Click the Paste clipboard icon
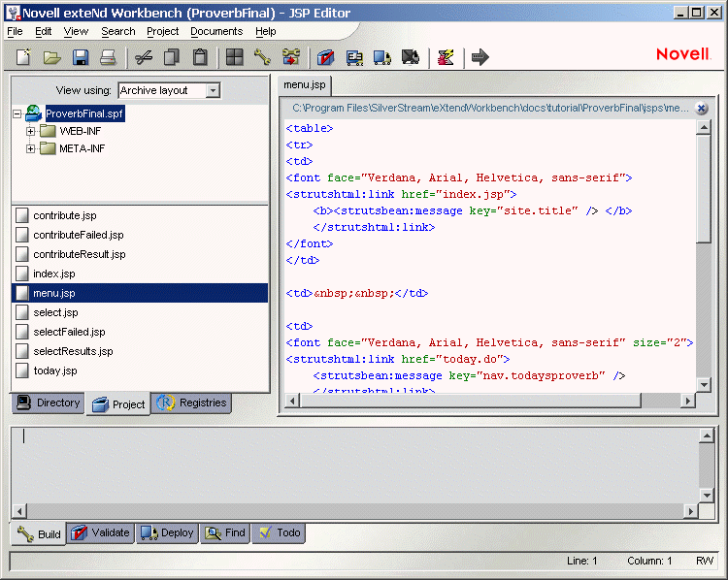The image size is (728, 580). pos(200,58)
